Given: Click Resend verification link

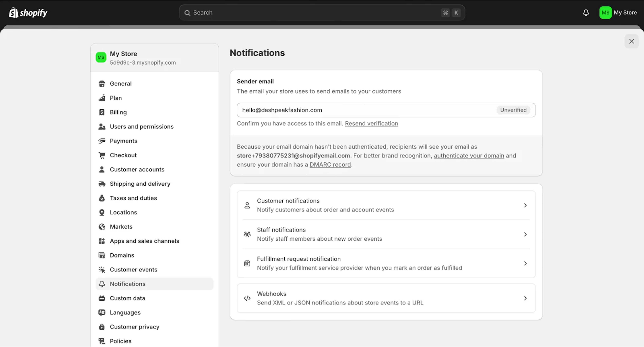Looking at the screenshot, I should pyautogui.click(x=371, y=123).
